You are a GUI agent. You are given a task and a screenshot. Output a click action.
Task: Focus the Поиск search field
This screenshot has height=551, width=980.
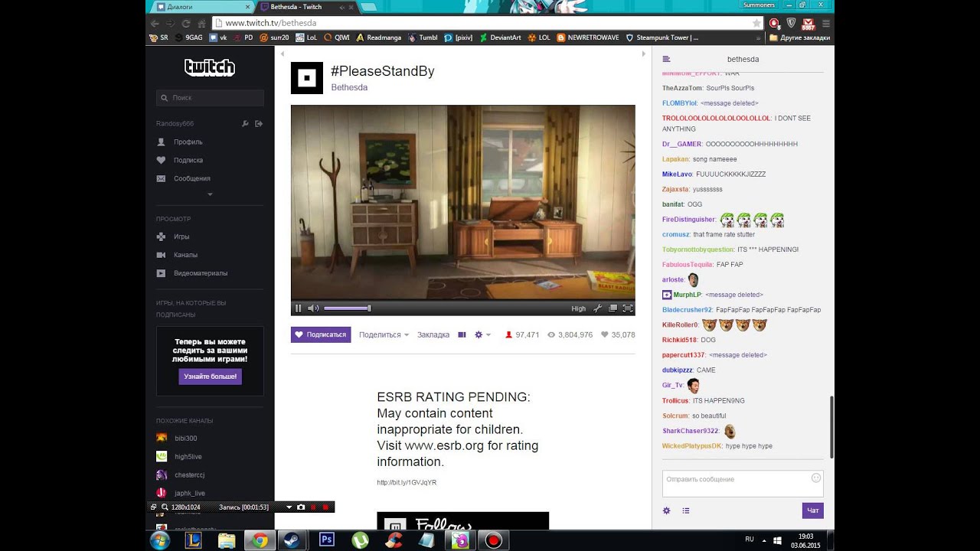coord(210,98)
